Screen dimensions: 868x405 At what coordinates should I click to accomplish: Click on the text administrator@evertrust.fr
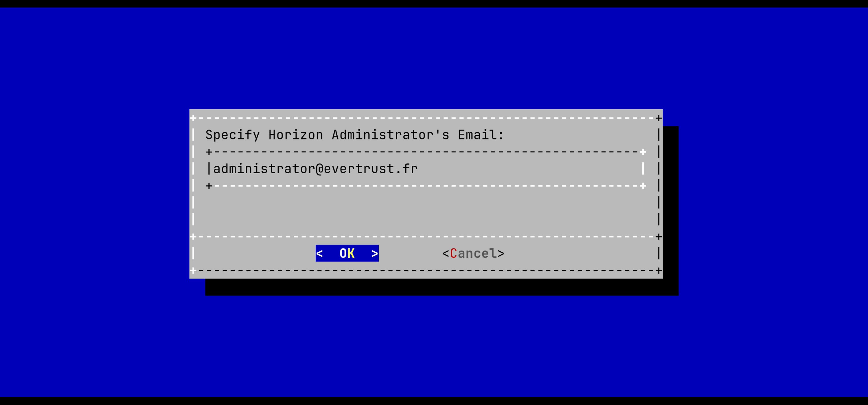pyautogui.click(x=315, y=168)
